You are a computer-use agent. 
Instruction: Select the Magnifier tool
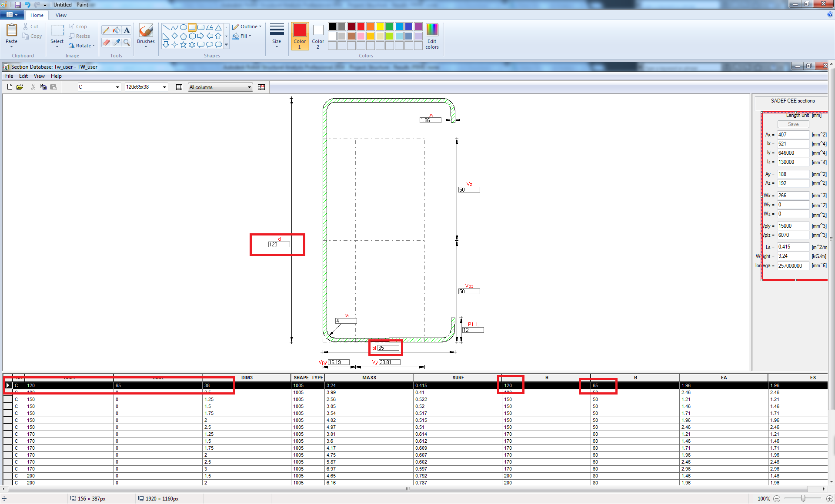tap(127, 43)
